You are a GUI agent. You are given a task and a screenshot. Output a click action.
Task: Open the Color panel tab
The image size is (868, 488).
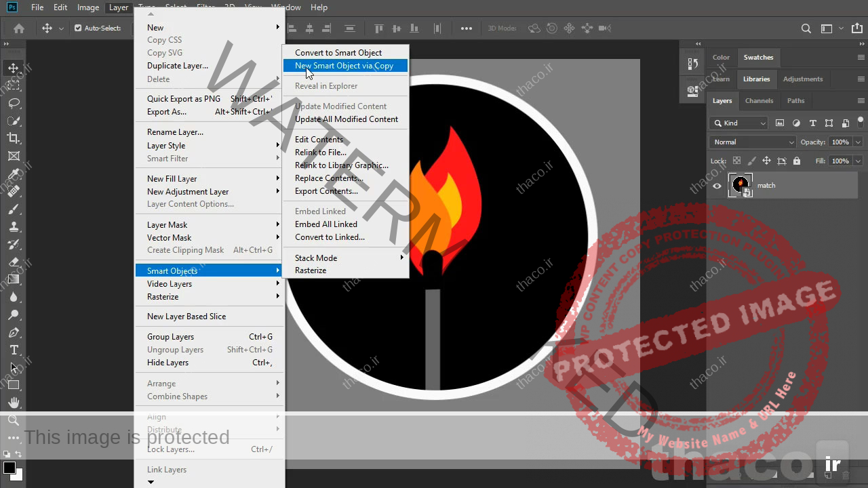(721, 58)
